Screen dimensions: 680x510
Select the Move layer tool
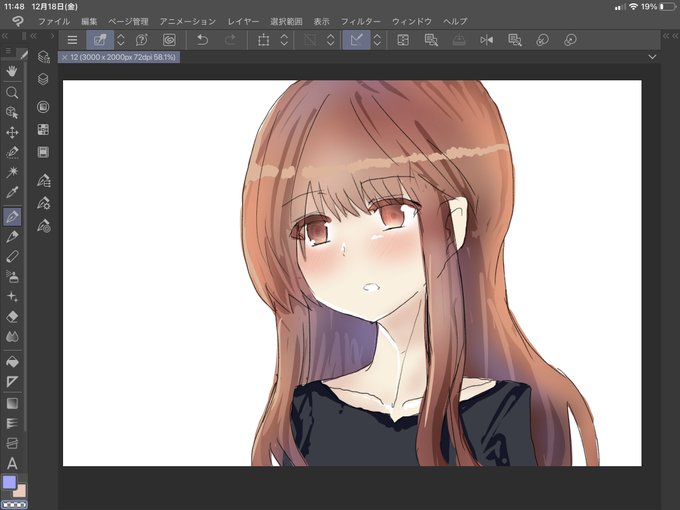pyautogui.click(x=12, y=132)
